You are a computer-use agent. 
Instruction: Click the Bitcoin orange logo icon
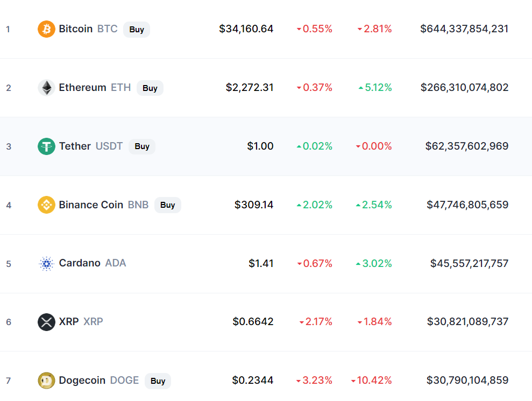pyautogui.click(x=46, y=29)
